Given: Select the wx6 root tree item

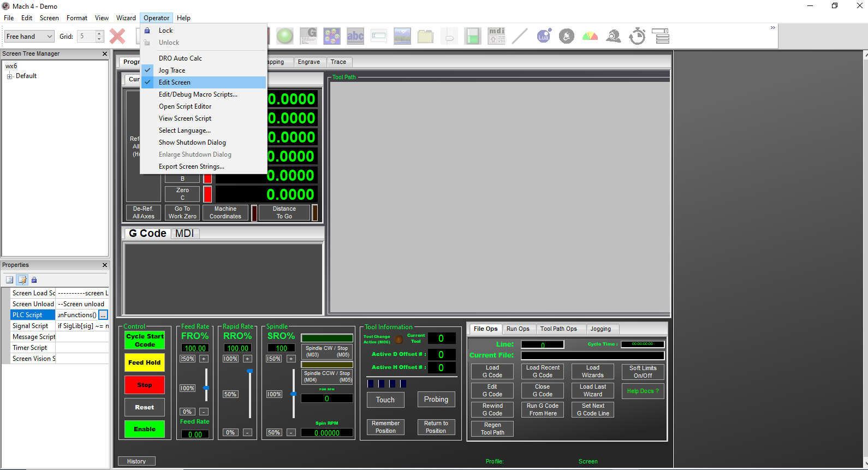Looking at the screenshot, I should (11, 66).
